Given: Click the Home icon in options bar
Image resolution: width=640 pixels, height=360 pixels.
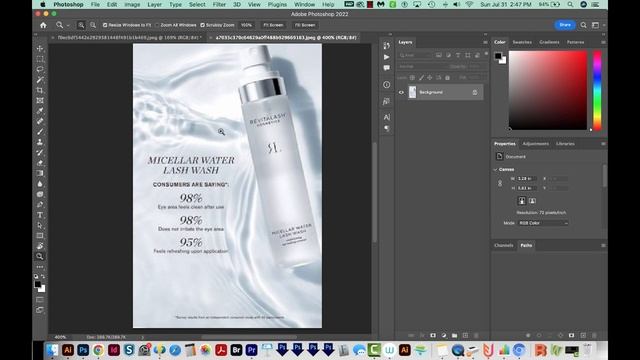Looking at the screenshot, I should point(43,25).
